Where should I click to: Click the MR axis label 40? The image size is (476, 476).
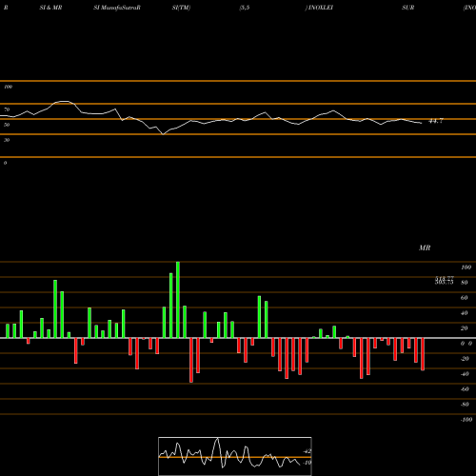(465, 313)
